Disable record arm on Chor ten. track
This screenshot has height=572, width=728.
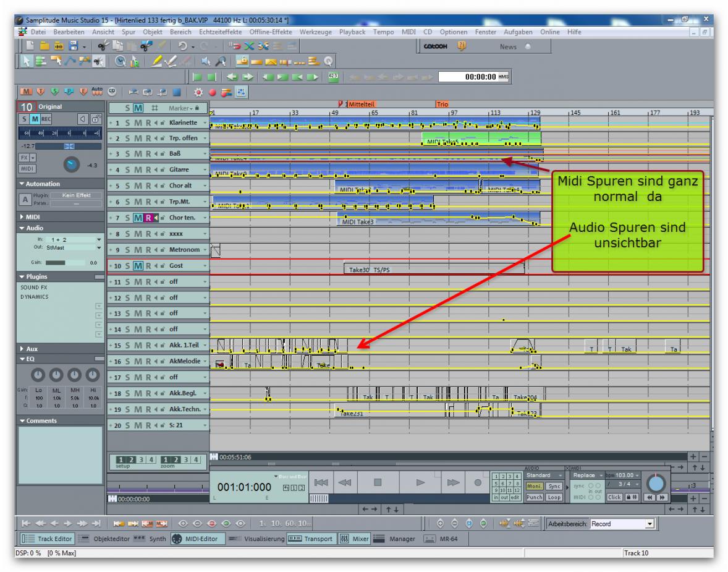coord(148,218)
